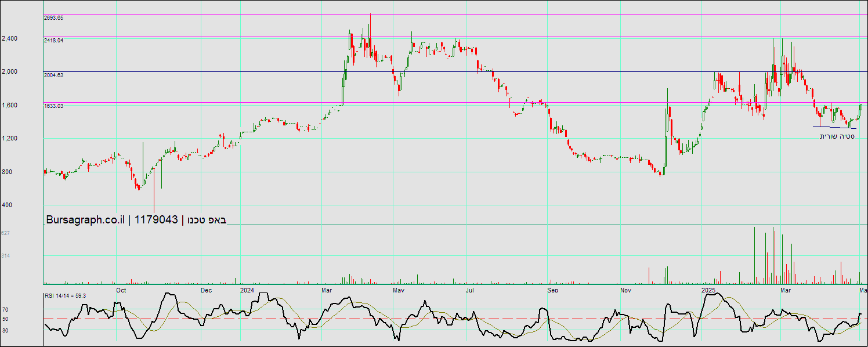Click the 2004.63 price level label
Screen dimensions: 868x347
pyautogui.click(x=53, y=75)
